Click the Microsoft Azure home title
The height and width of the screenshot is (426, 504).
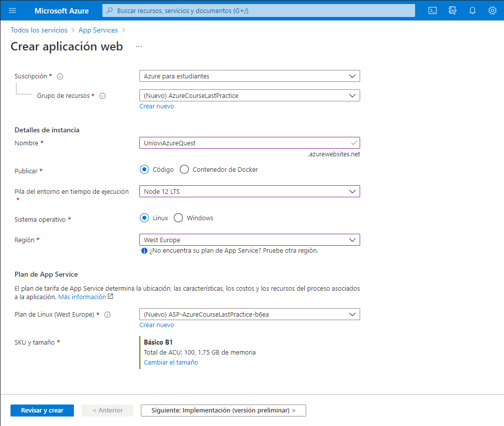coord(62,11)
